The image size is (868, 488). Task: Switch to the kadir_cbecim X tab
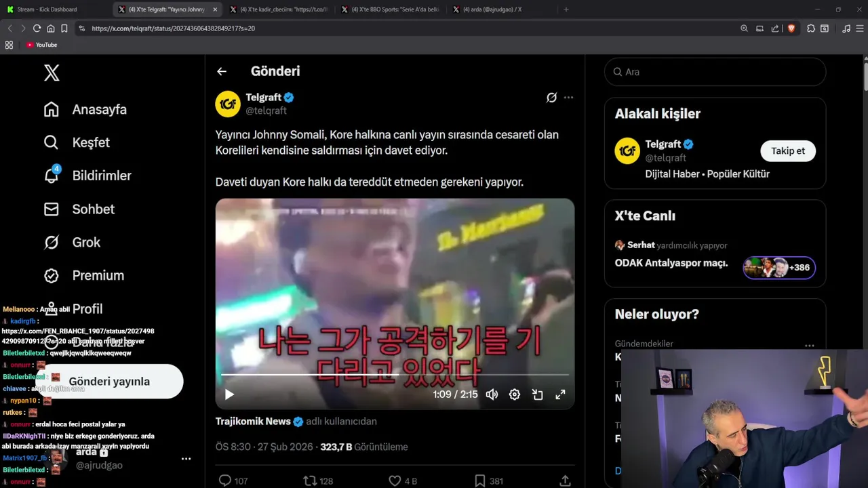278,9
